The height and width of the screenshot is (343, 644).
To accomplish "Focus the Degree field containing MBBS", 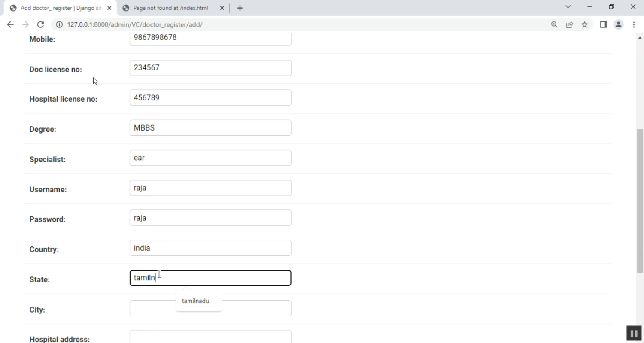I will point(210,128).
